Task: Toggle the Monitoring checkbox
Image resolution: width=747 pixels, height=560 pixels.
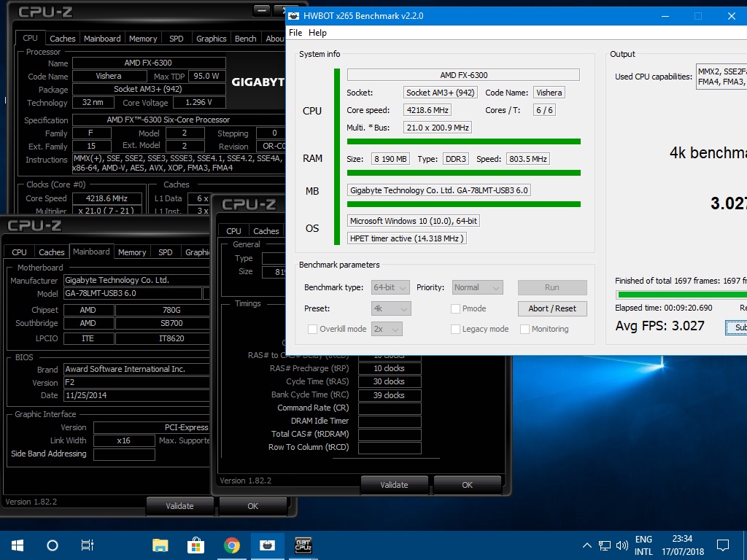Action: click(525, 329)
